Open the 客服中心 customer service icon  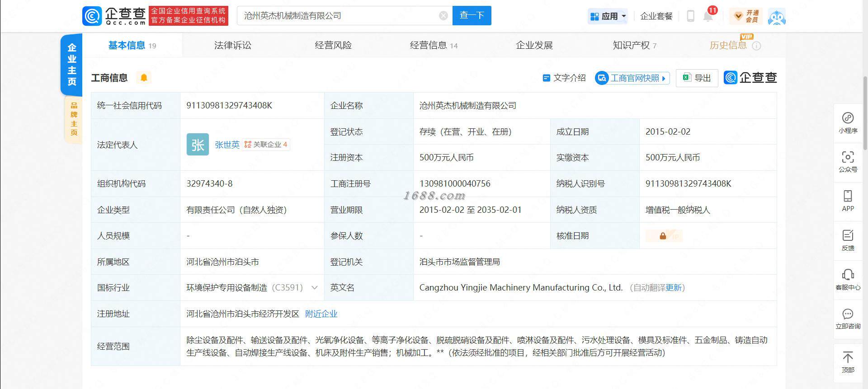coord(848,280)
